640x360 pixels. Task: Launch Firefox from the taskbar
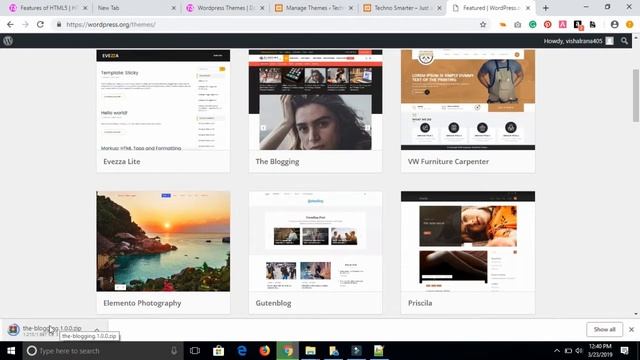[264, 351]
